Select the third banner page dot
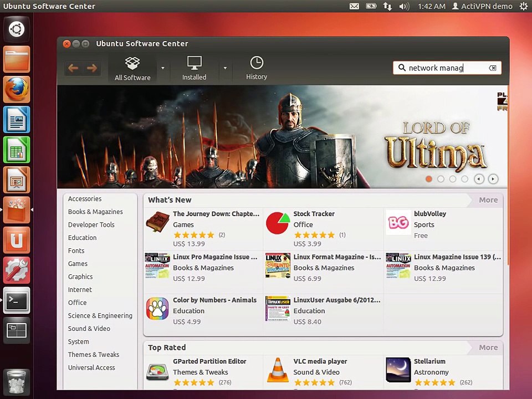Screen dimensions: 532x399 pyautogui.click(x=453, y=179)
